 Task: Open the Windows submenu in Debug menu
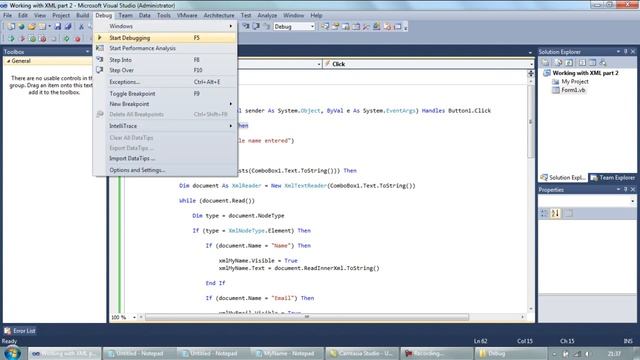(165, 26)
